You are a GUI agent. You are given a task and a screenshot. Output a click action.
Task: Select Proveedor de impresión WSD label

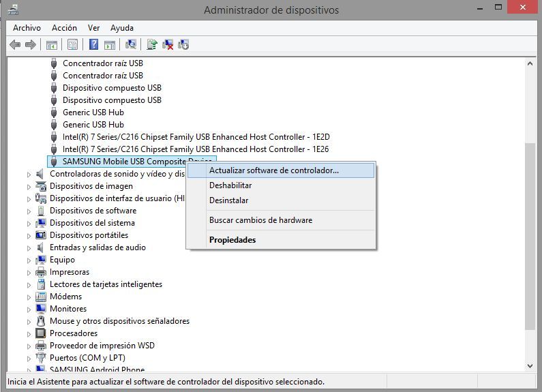102,346
